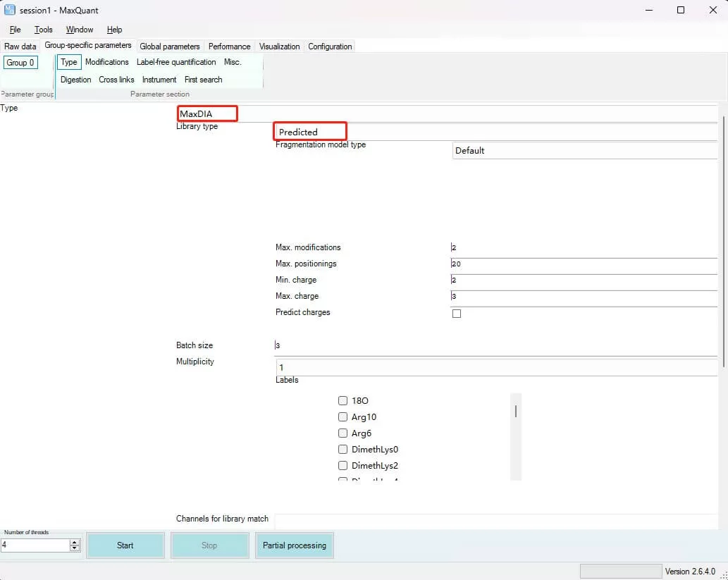This screenshot has height=580, width=728.
Task: Select the Label-free quantification section
Action: (176, 62)
